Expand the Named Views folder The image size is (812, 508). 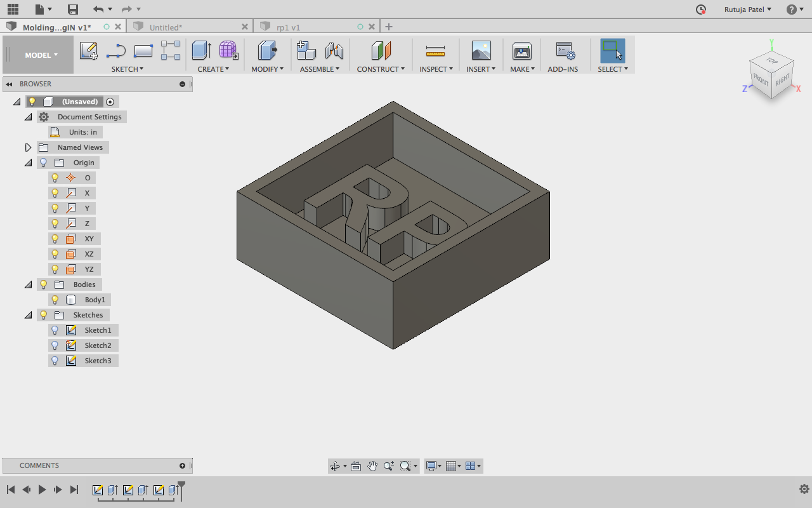[28, 147]
